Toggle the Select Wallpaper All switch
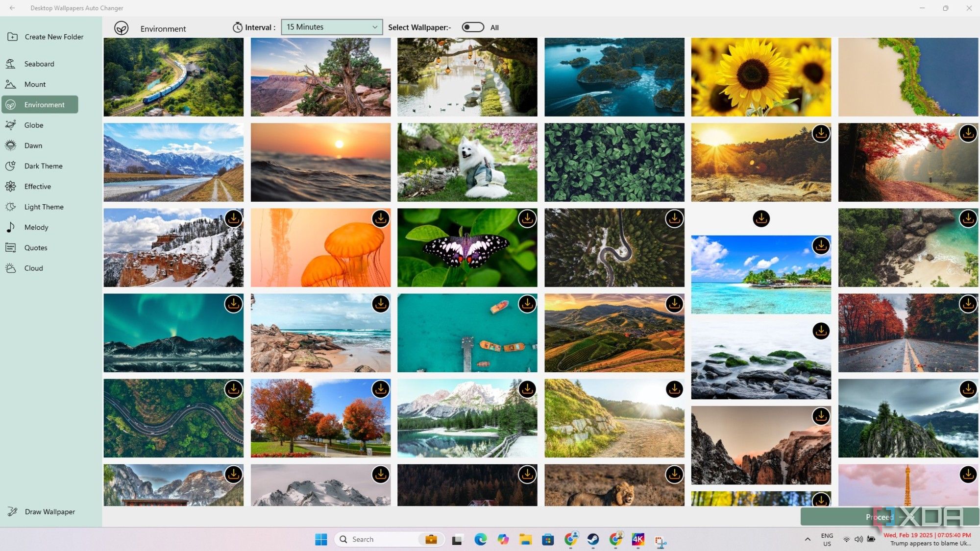The image size is (980, 551). (x=473, y=27)
